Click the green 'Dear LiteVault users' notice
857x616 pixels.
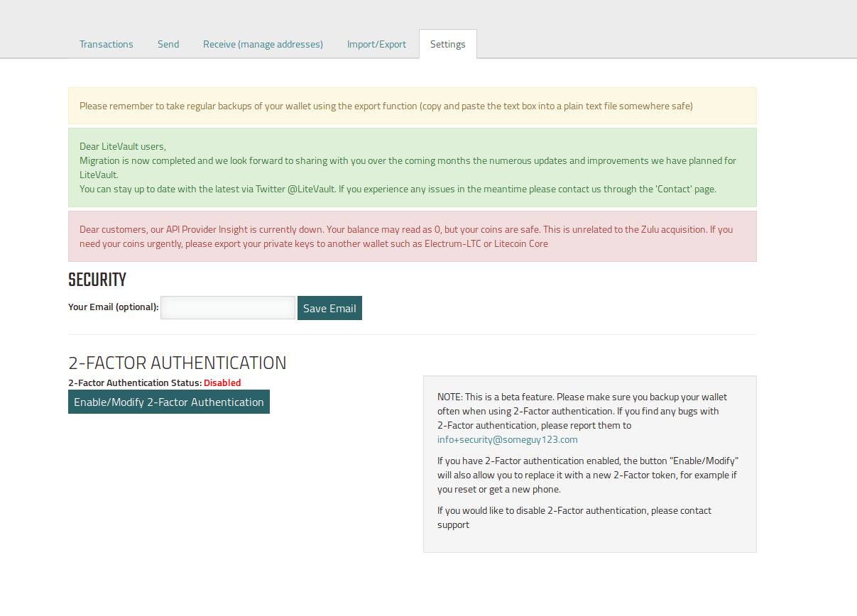click(x=413, y=167)
